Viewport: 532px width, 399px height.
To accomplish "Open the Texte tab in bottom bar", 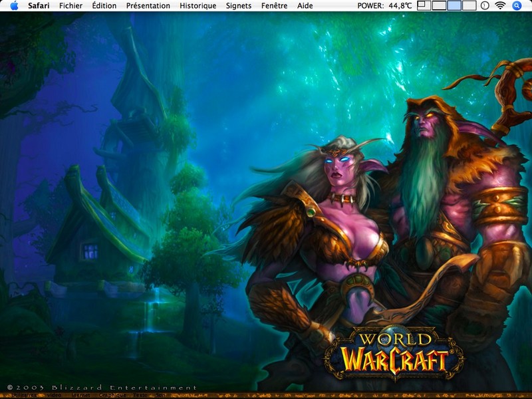I will [x=140, y=395].
